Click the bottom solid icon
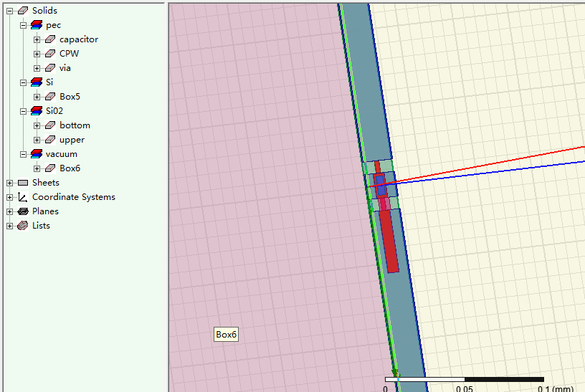 [50, 125]
